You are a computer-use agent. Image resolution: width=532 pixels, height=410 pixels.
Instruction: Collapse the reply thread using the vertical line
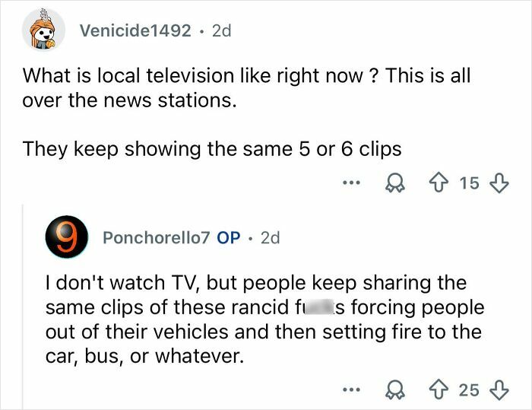23,304
